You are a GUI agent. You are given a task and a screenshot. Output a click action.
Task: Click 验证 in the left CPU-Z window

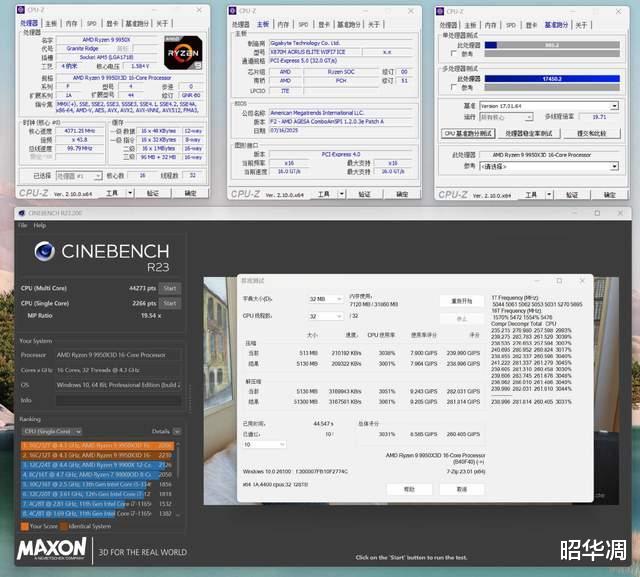(x=152, y=193)
